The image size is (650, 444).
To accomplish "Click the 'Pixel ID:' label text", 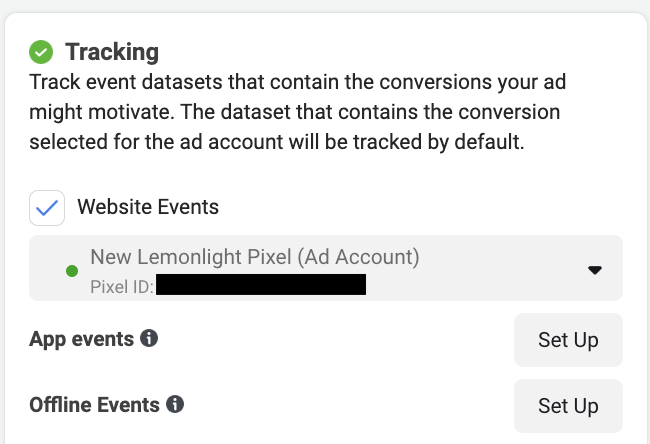I will point(121,287).
